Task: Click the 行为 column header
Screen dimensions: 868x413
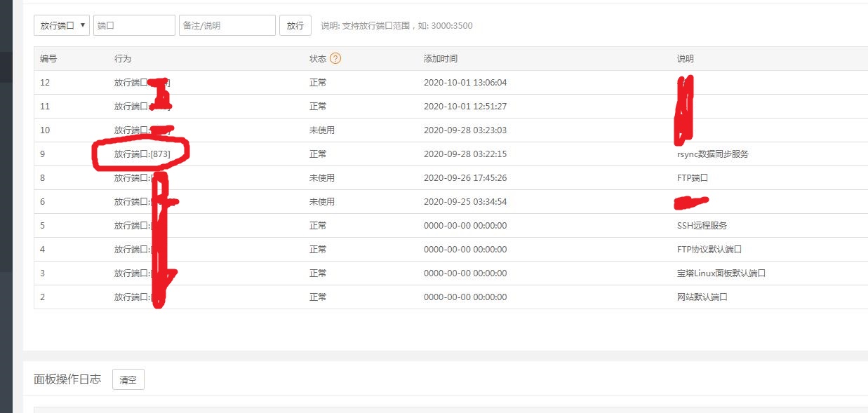Action: point(123,58)
